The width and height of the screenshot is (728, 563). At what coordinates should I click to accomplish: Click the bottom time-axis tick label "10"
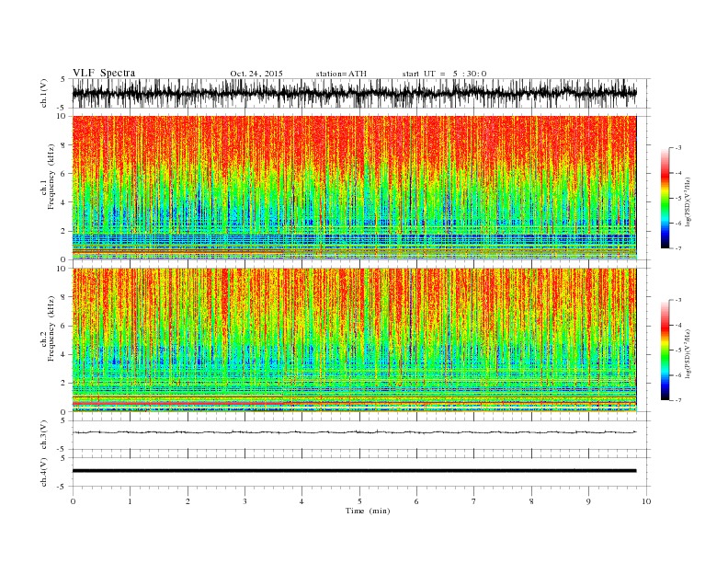click(646, 501)
